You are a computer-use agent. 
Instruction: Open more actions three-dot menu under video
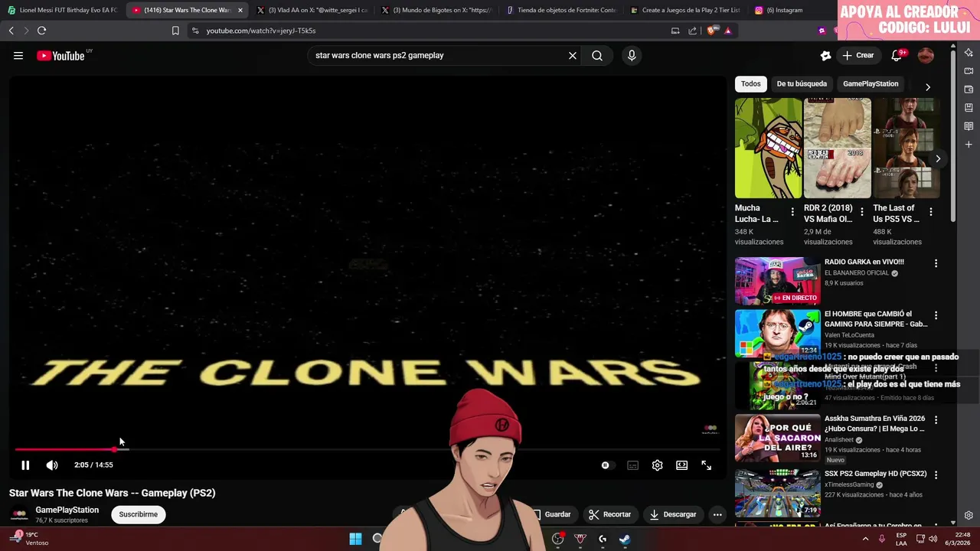[x=717, y=514]
